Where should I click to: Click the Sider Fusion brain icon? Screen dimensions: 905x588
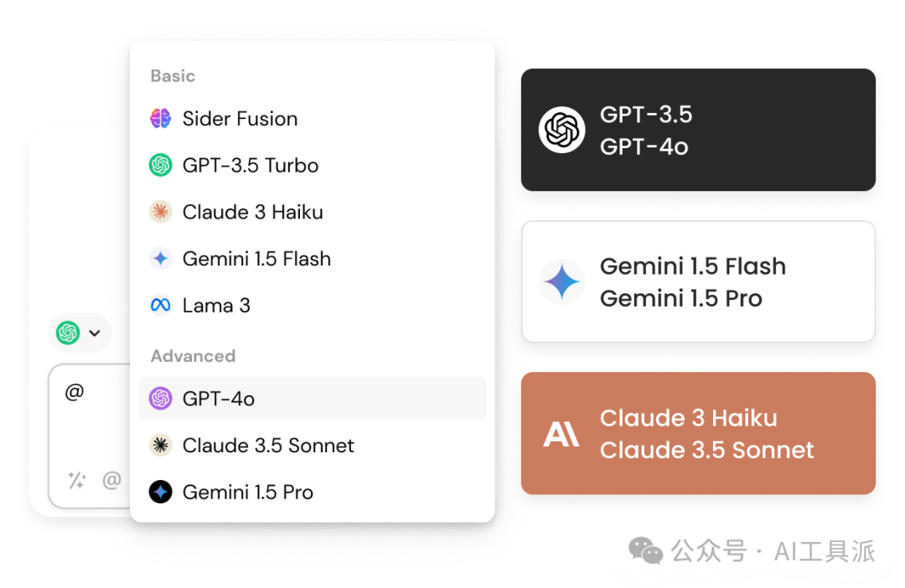click(x=160, y=119)
